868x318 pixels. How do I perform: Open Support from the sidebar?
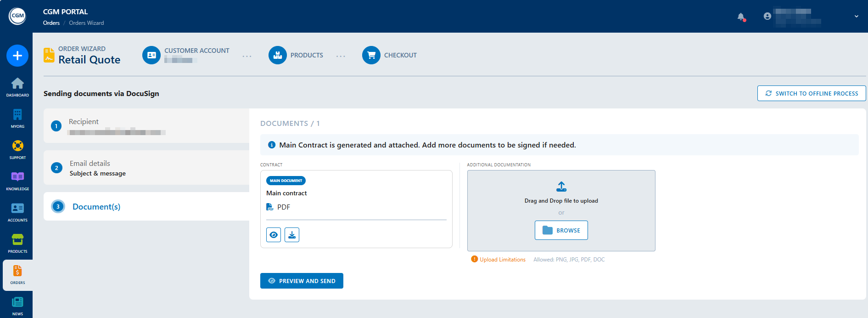click(17, 149)
